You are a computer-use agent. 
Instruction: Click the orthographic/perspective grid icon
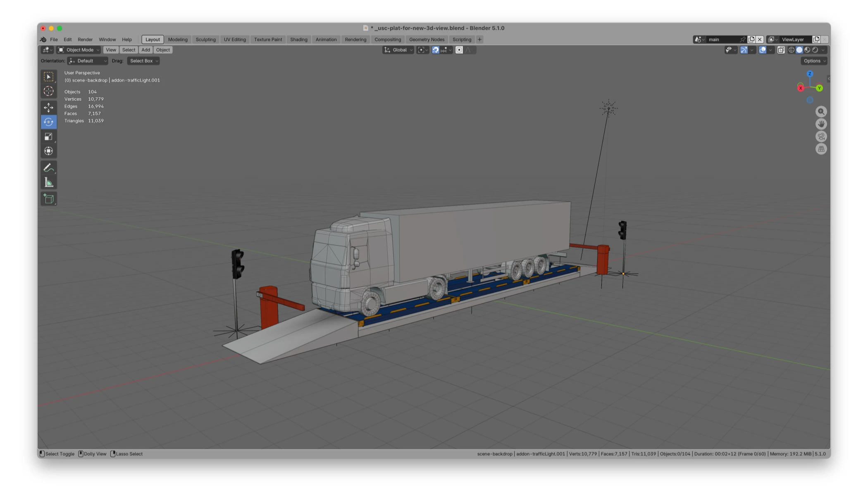click(x=821, y=149)
